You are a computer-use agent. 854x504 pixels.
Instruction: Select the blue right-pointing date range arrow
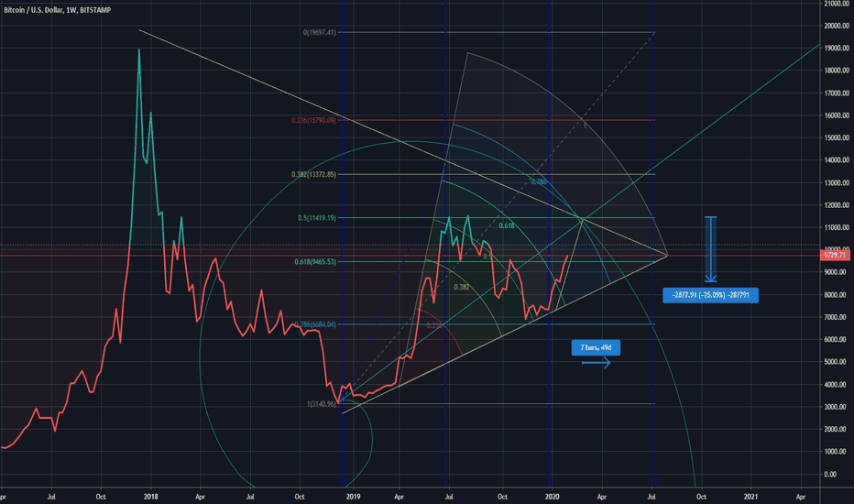coord(596,362)
